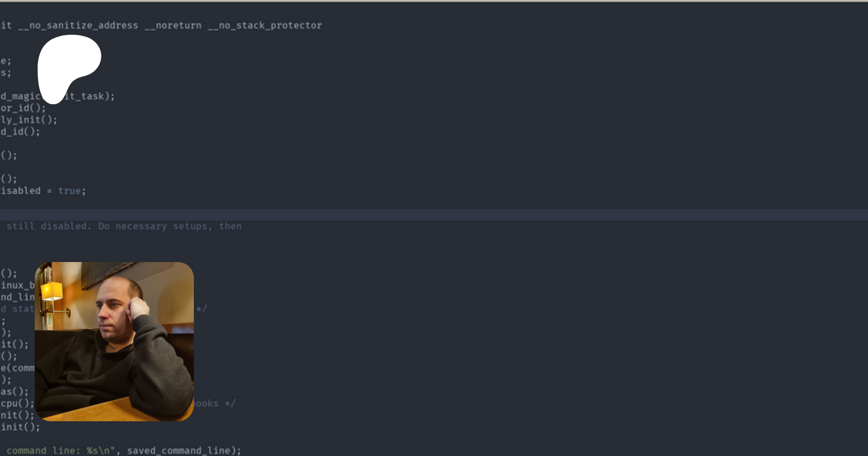Image resolution: width=868 pixels, height=456 pixels.
Task: Click the or_id() call line
Action: tap(23, 108)
